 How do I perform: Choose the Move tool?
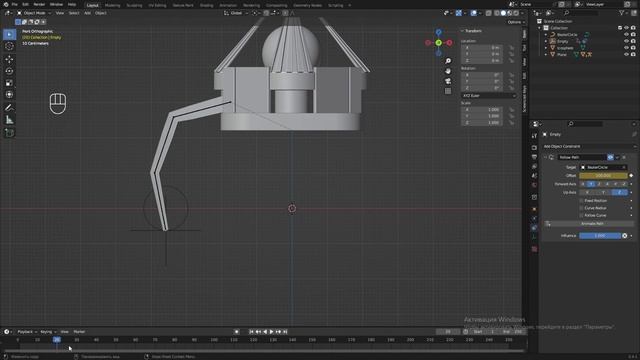click(9, 59)
